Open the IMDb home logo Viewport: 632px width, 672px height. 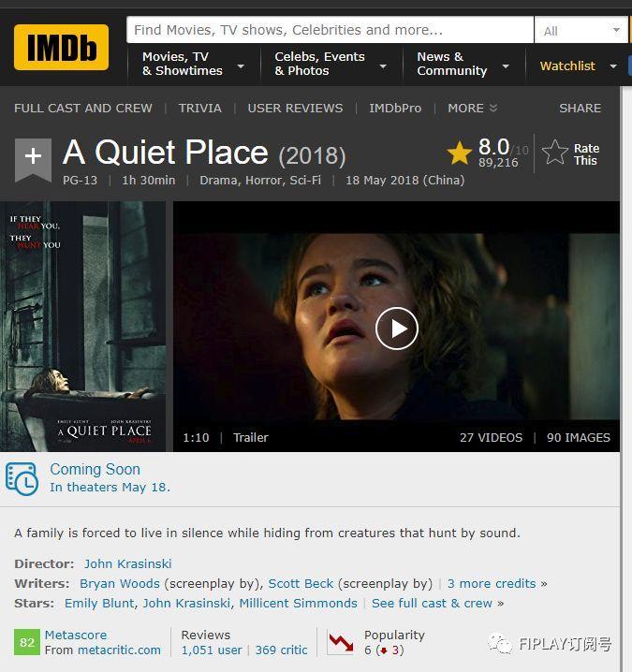[61, 47]
